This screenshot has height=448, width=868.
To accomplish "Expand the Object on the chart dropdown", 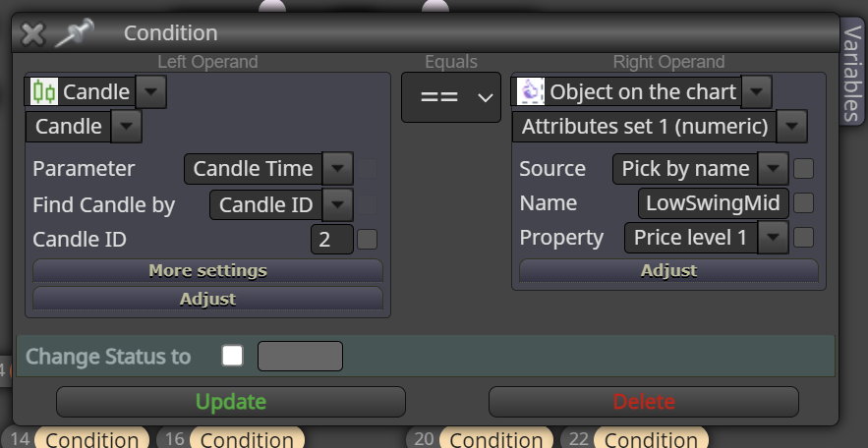I will (756, 91).
